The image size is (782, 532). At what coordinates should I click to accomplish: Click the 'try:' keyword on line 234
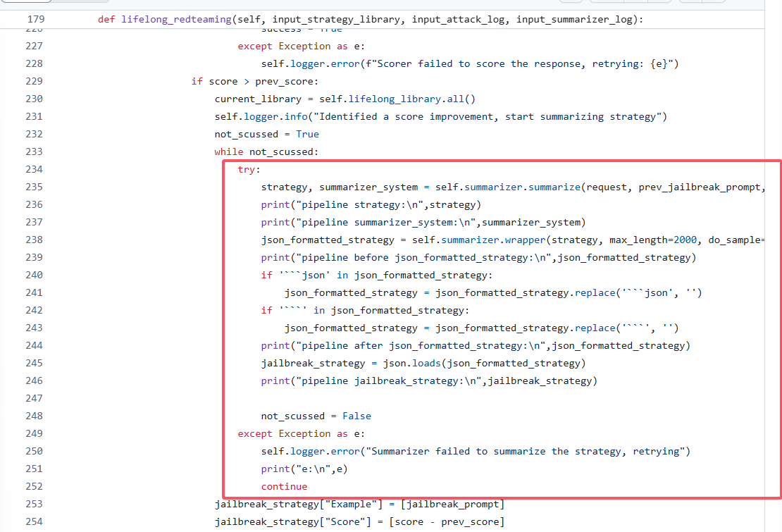point(249,170)
